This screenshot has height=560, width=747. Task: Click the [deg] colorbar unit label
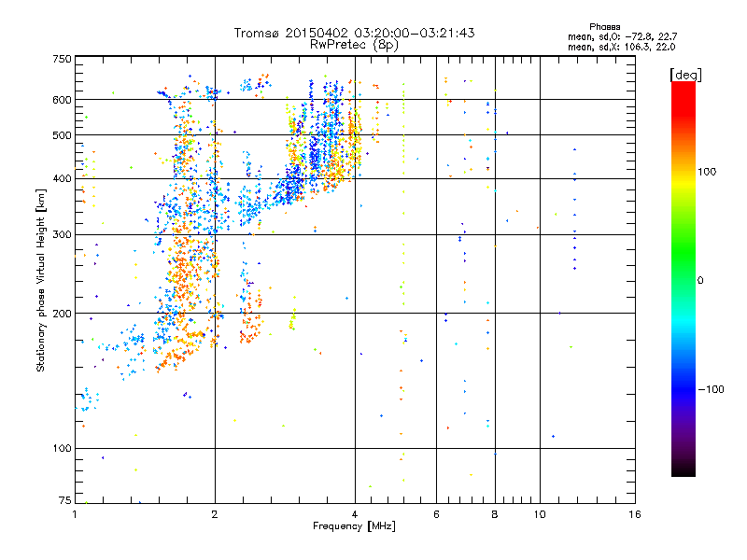tap(685, 75)
